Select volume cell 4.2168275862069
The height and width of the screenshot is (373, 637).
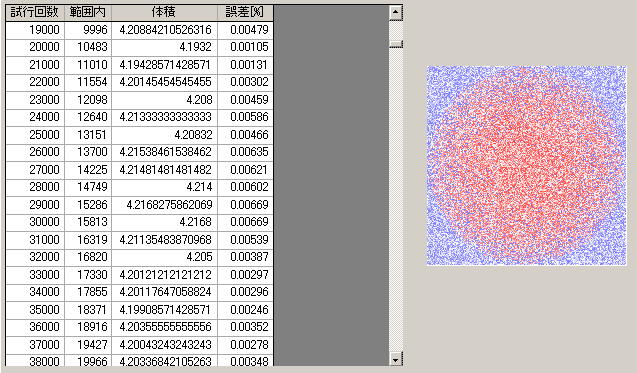coord(164,205)
